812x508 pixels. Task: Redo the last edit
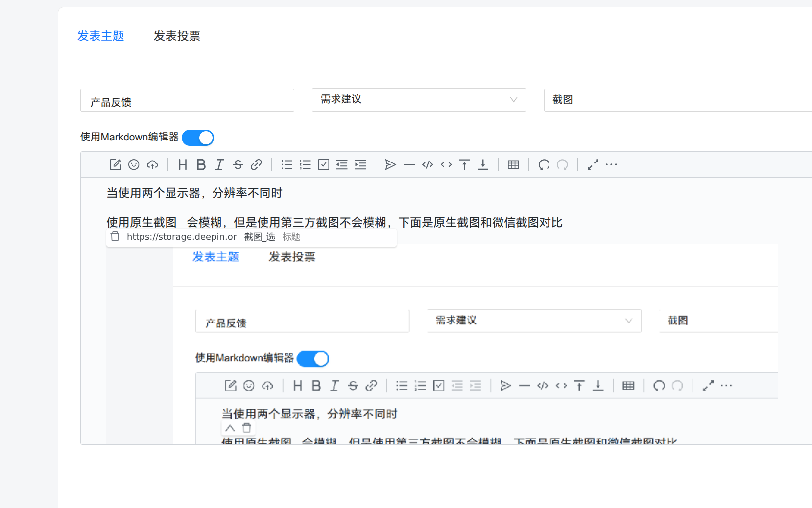click(562, 164)
